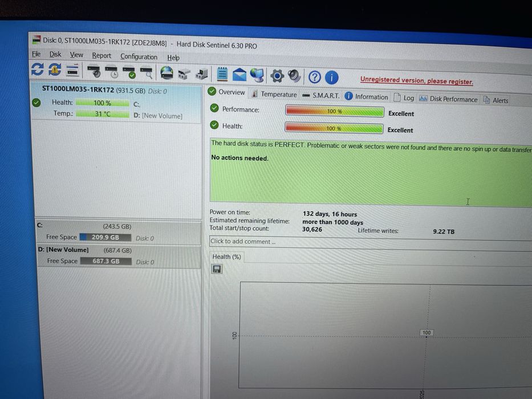
Task: Click green check icon beside Health on Overview
Action: point(214,125)
